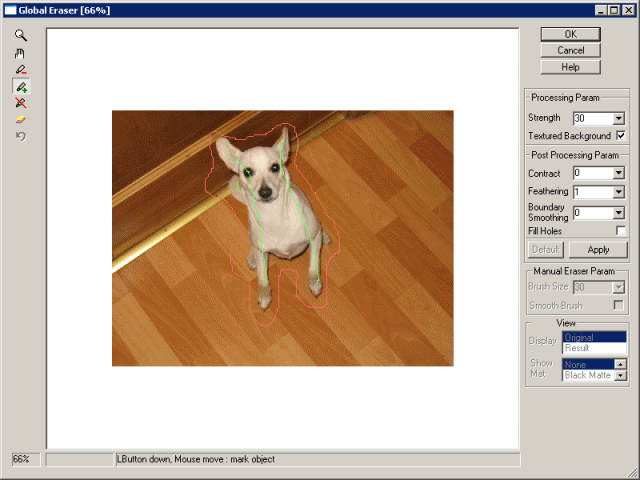Click the Brush Size value field
640x480 pixels.
(593, 287)
